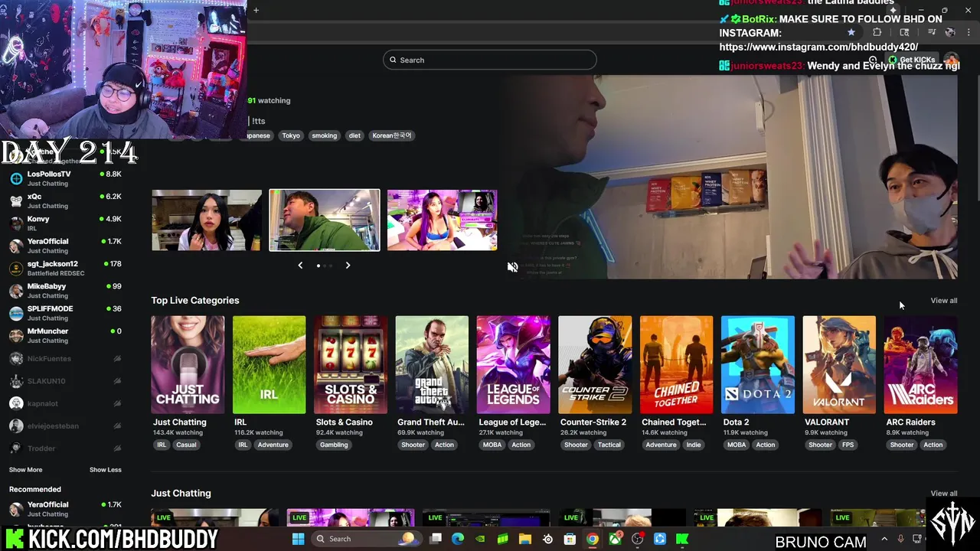Viewport: 980px width, 551px height.
Task: Open xQc channel avatar in sidebar
Action: 16,201
